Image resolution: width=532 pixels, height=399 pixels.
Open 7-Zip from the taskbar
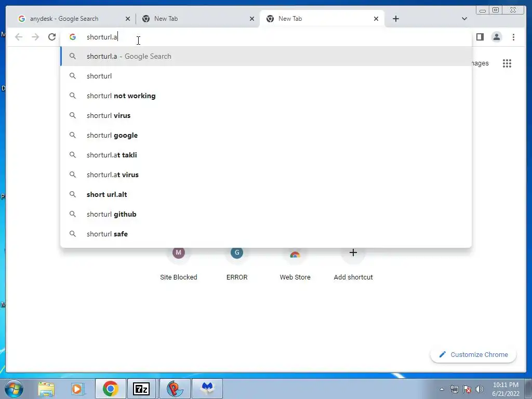coord(141,389)
